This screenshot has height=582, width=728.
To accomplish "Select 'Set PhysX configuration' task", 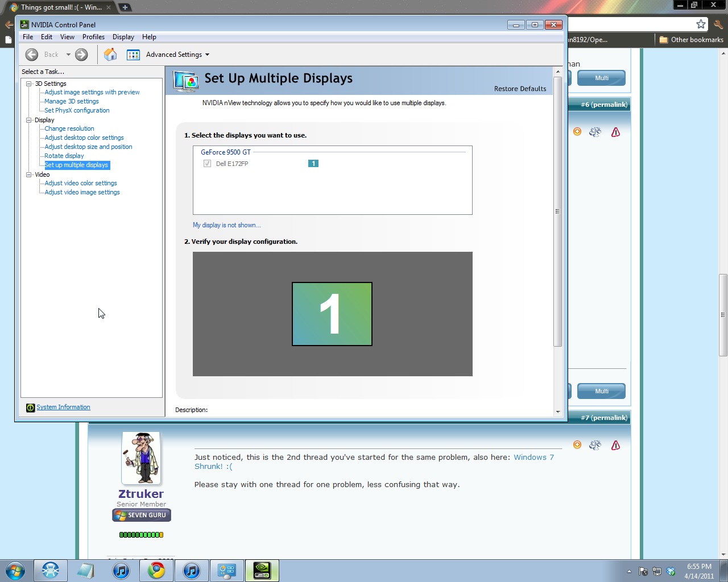I will click(77, 110).
